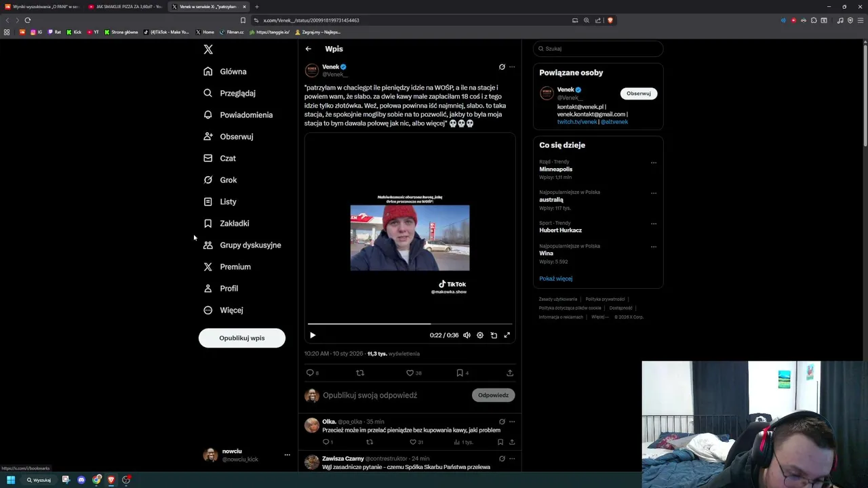Viewport: 868px width, 488px height.
Task: Open the Kick bookmark in bookmarks bar
Action: tap(74, 32)
